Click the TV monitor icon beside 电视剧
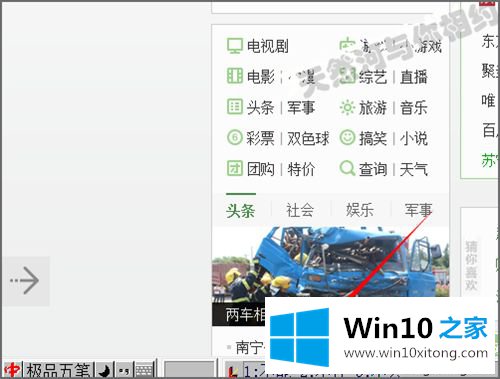The width and height of the screenshot is (500, 379). [235, 46]
